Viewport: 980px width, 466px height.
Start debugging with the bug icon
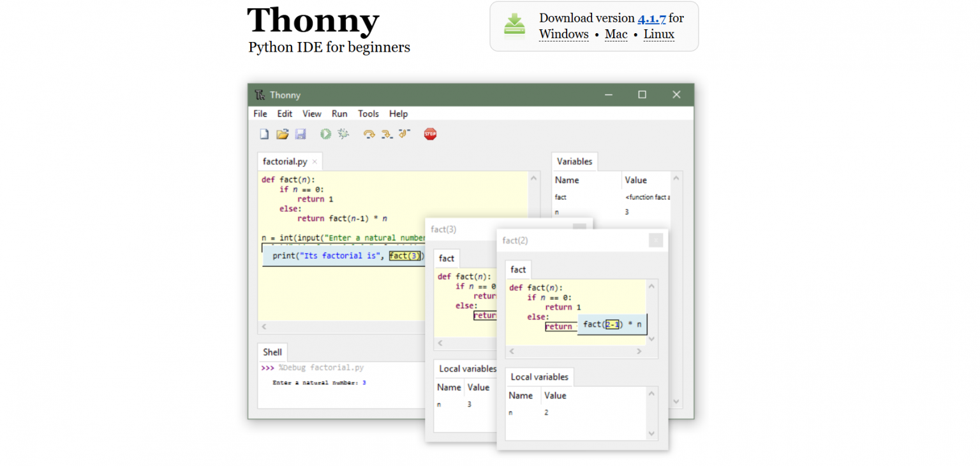(343, 134)
